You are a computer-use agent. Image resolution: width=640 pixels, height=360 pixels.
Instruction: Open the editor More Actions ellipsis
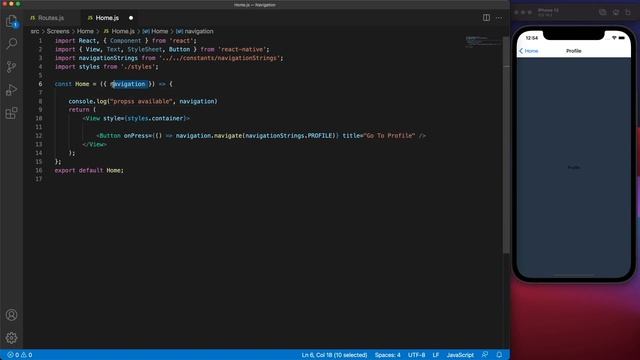coord(499,18)
